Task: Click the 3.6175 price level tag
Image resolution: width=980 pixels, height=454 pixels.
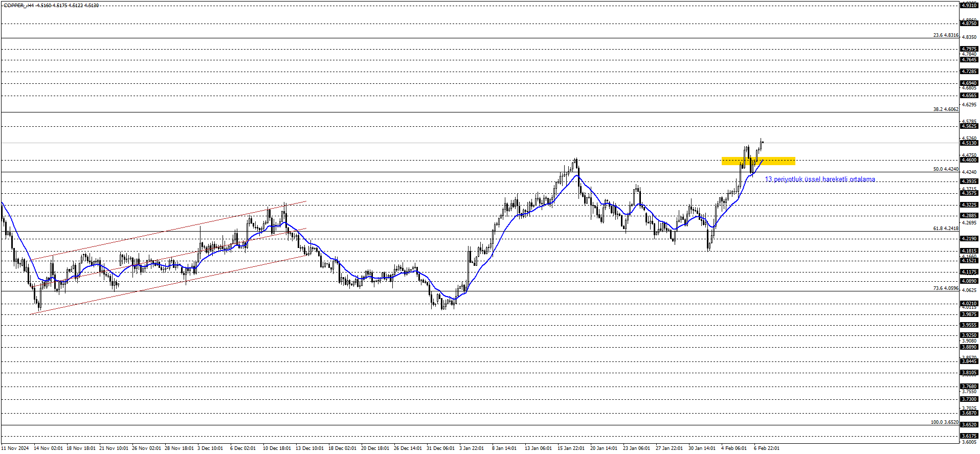Action: [x=969, y=436]
